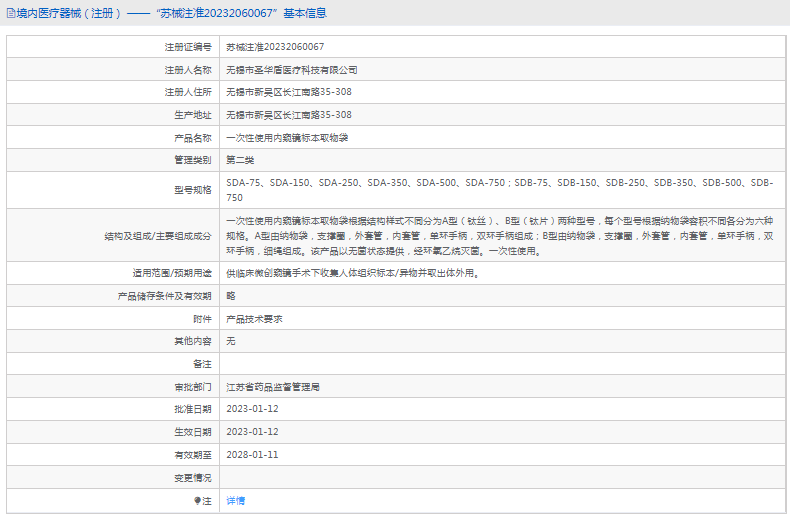Viewport: 790px width, 520px height.
Task: Open the 详情 link
Action: coord(235,501)
